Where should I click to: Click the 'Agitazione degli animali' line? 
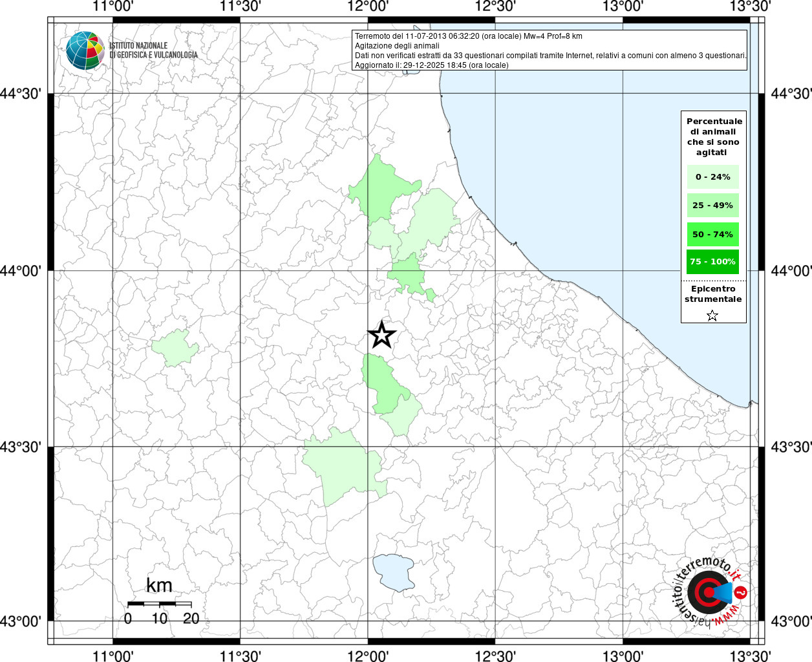397,46
